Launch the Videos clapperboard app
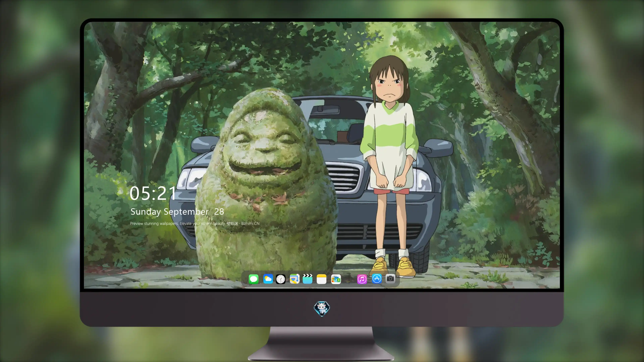 [308, 279]
